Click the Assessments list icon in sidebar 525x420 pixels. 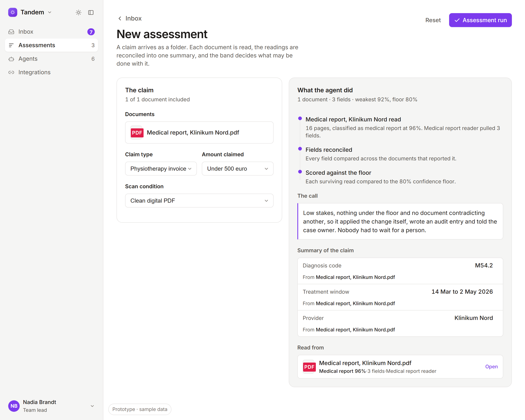click(11, 45)
